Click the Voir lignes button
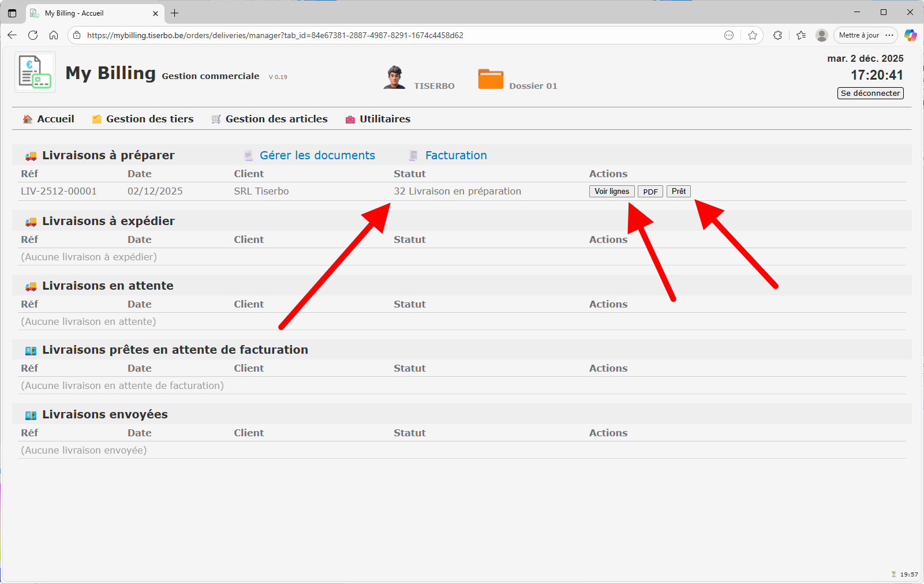 tap(611, 191)
